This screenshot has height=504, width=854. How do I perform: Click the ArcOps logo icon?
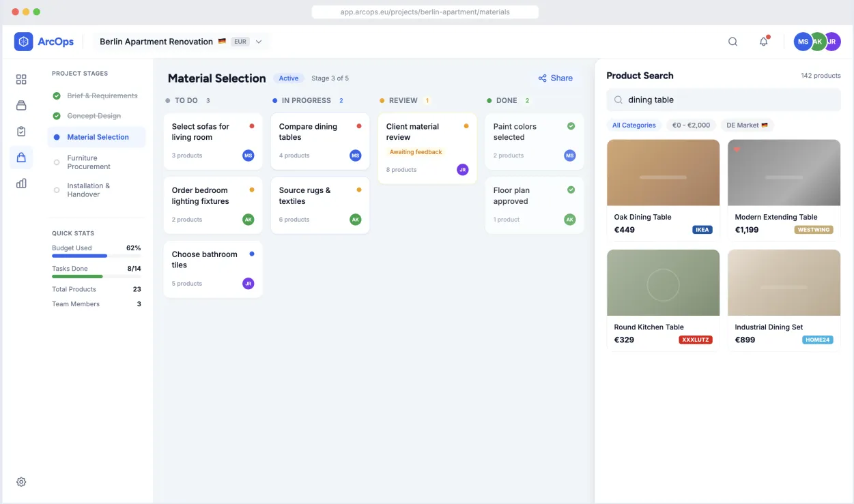click(24, 42)
